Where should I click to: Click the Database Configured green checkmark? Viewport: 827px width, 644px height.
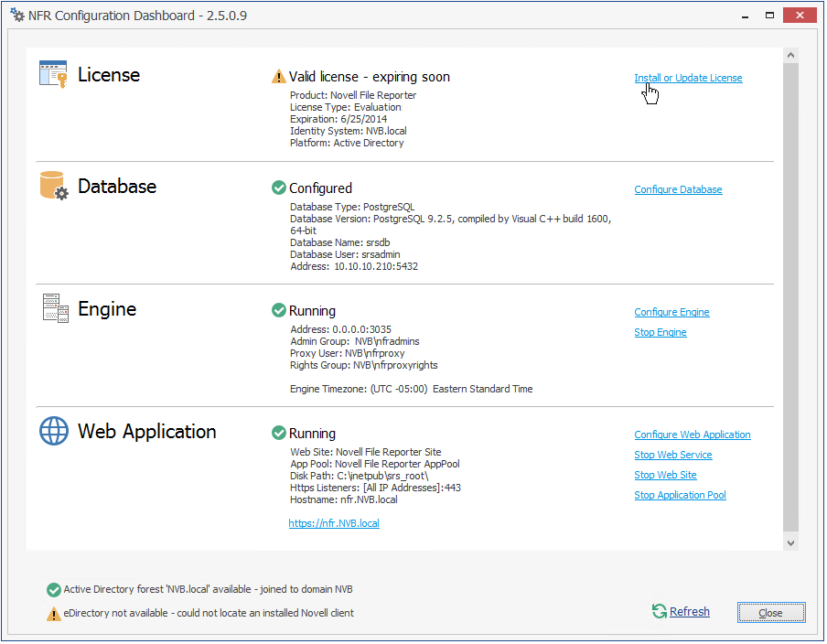[279, 188]
